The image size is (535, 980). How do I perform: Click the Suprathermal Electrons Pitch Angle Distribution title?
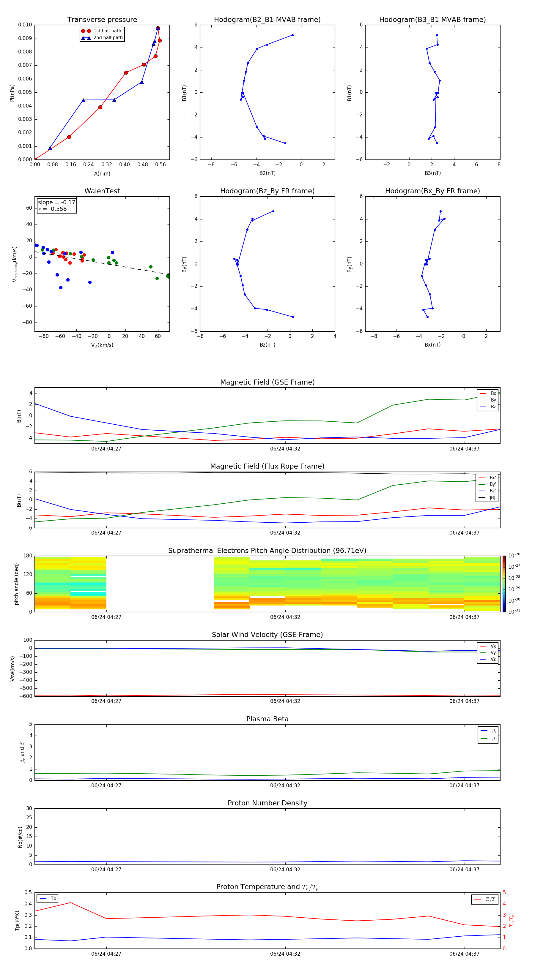tap(267, 551)
